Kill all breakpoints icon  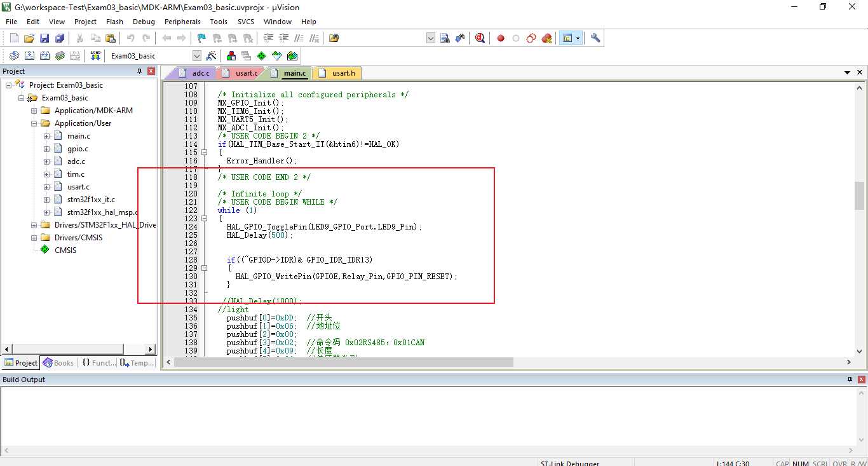tap(546, 38)
